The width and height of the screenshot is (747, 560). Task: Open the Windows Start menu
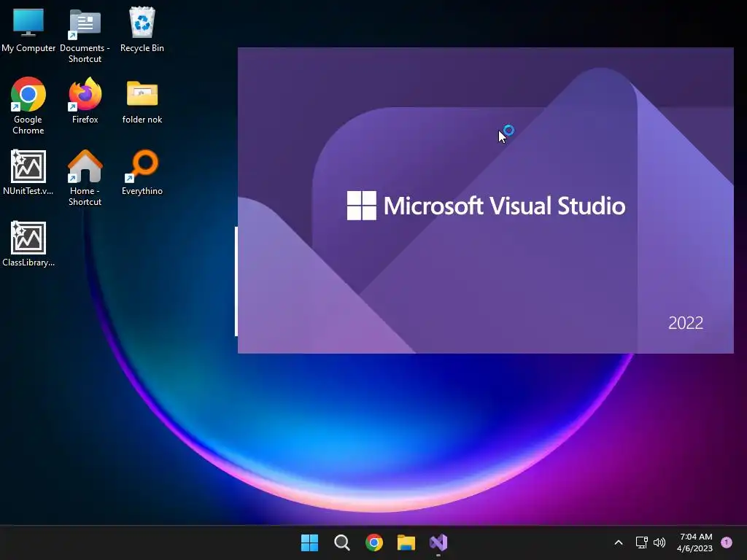[x=309, y=542]
